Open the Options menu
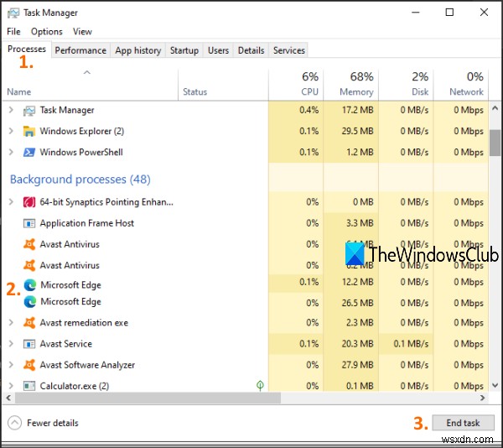This screenshot has width=503, height=448. point(47,31)
